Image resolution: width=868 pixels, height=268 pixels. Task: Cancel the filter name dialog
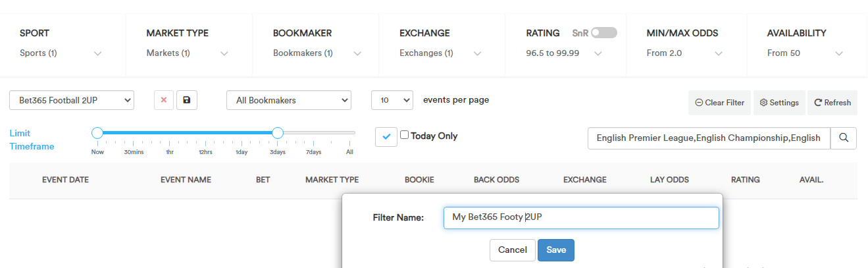(x=513, y=250)
